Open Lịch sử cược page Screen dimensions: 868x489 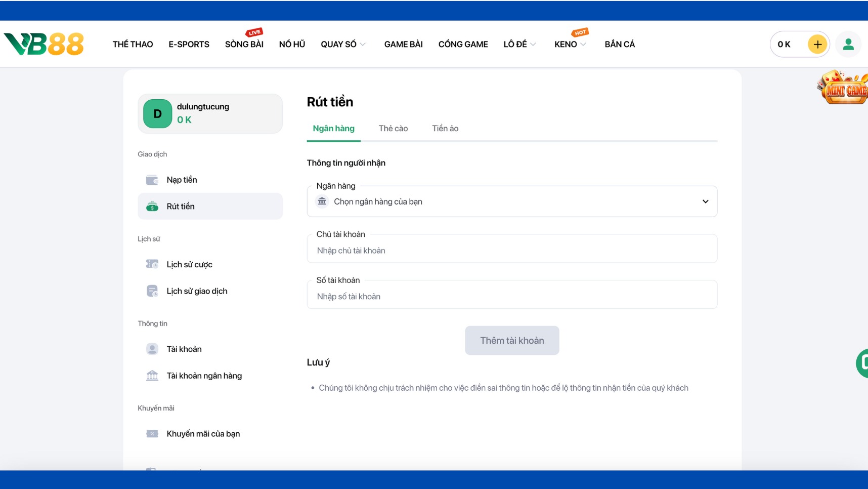pos(210,264)
